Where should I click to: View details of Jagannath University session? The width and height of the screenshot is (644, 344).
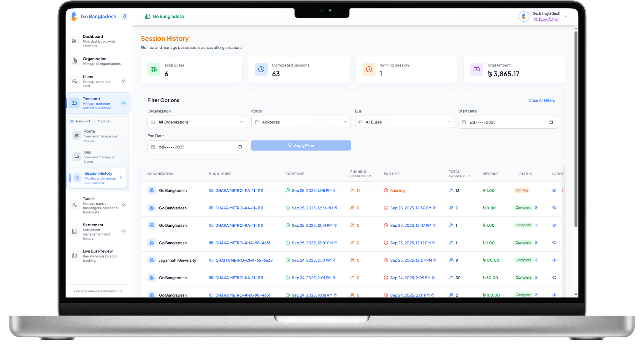point(554,260)
